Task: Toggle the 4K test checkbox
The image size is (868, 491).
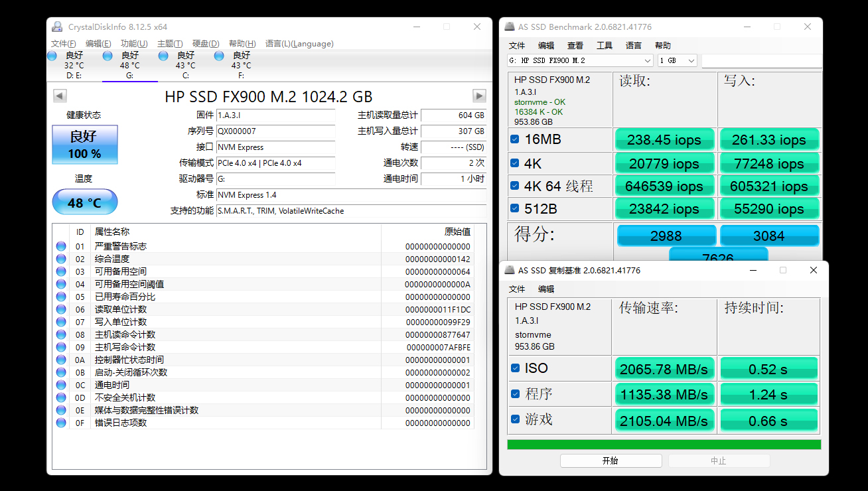Action: coord(515,163)
